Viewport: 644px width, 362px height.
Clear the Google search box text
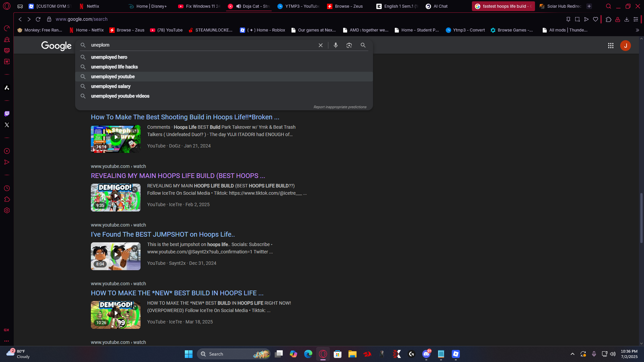(x=321, y=45)
